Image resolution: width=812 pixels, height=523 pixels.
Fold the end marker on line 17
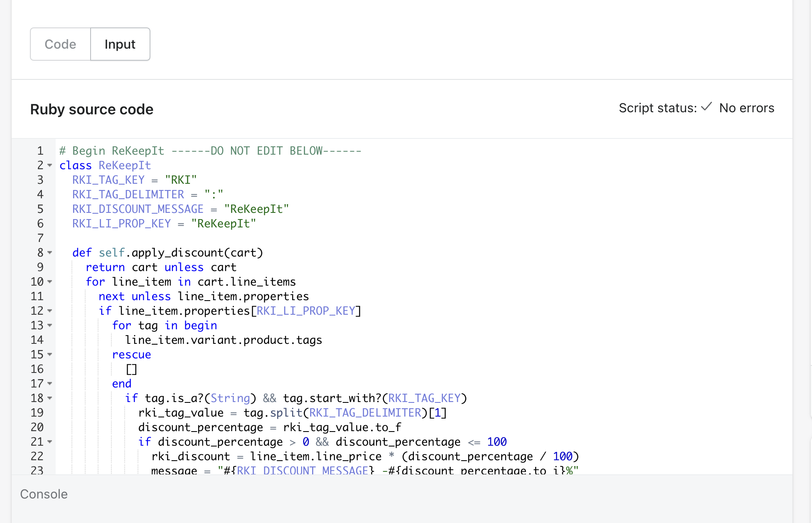point(50,384)
